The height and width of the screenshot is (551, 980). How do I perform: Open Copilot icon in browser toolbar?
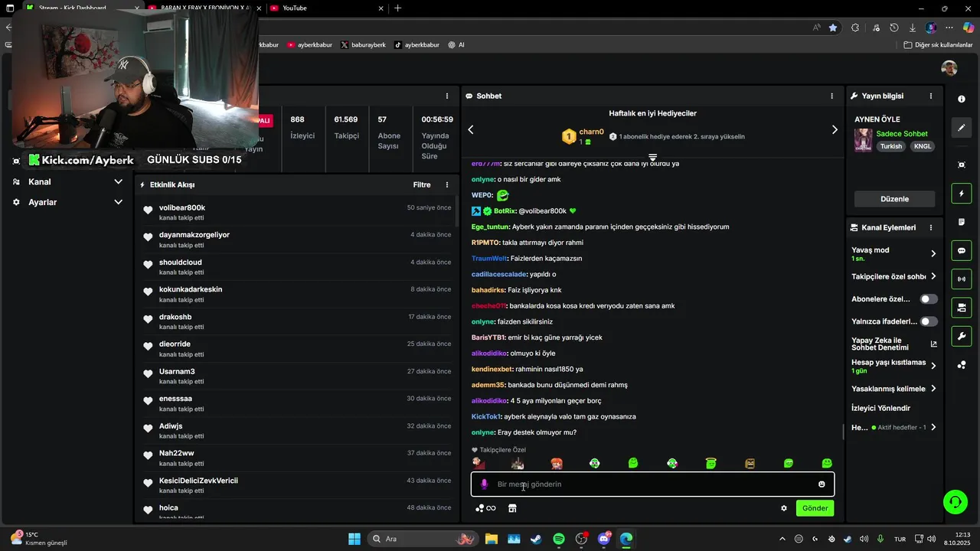[969, 28]
